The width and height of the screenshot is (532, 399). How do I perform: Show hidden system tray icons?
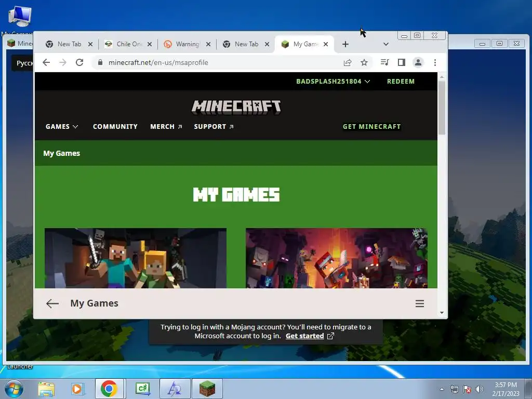pos(442,389)
